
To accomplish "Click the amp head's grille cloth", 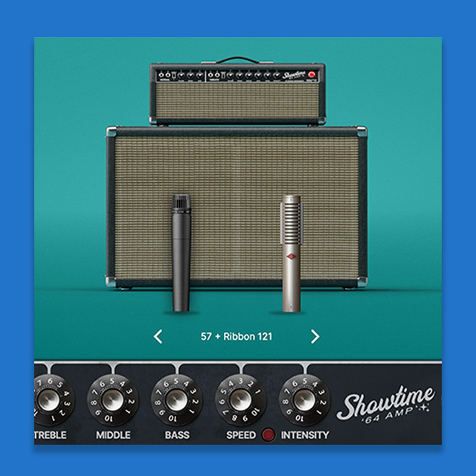I will [237, 103].
